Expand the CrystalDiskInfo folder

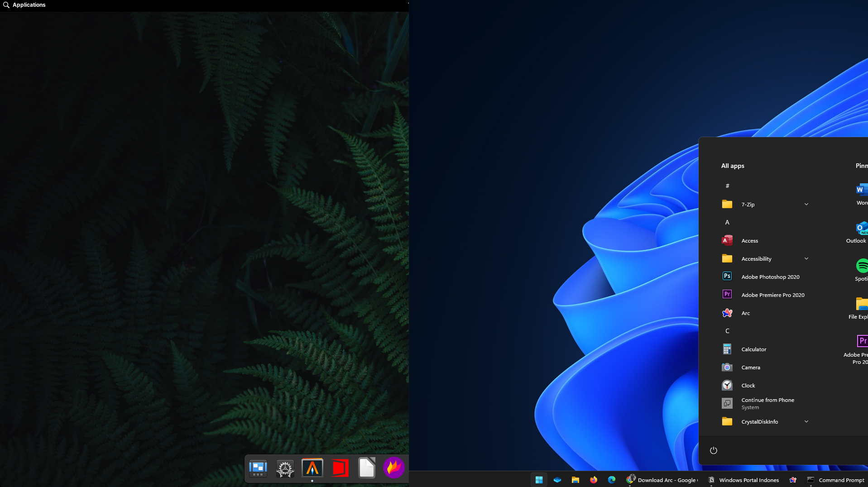pos(806,422)
